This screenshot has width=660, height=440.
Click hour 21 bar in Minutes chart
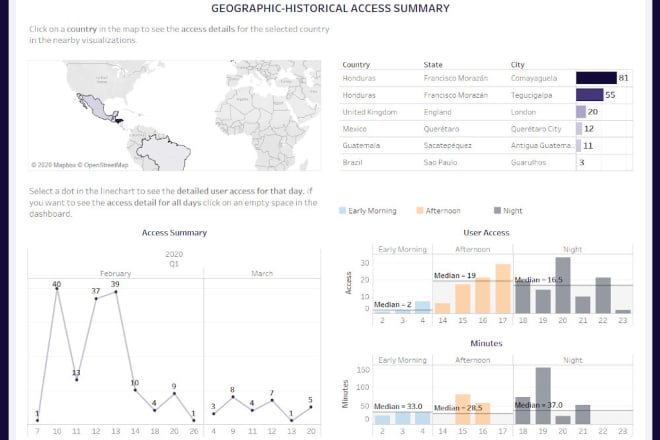pos(583,415)
